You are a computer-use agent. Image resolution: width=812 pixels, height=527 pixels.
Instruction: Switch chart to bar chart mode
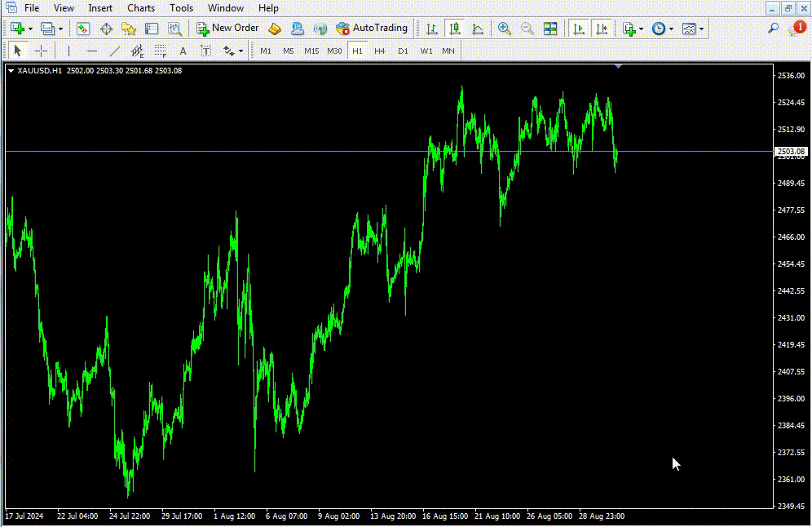coord(431,29)
